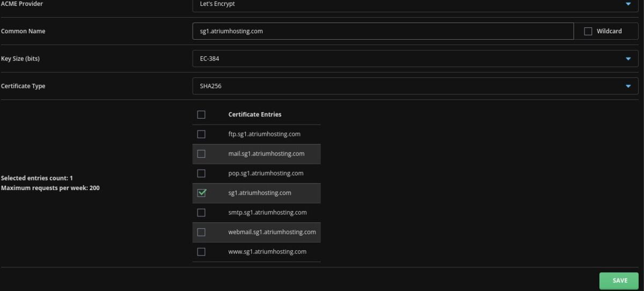Open the Key Size EC-384 dropdown
This screenshot has height=291, width=644.
[x=415, y=59]
